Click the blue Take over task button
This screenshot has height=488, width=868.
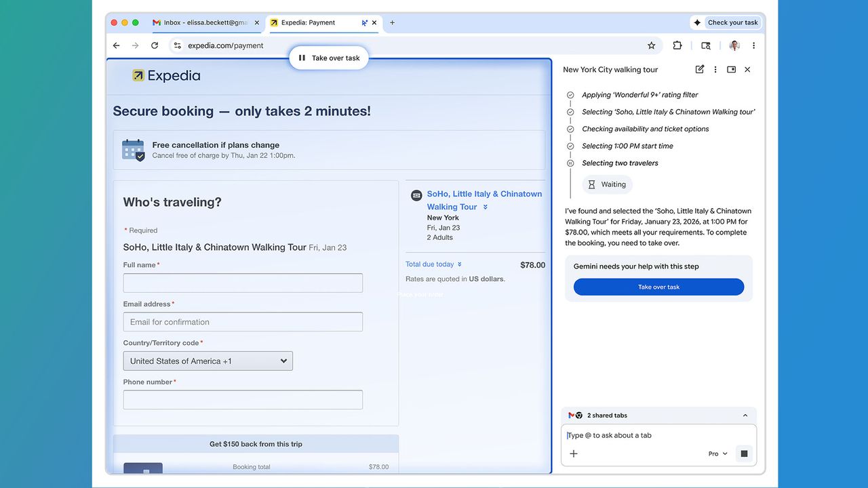click(658, 287)
